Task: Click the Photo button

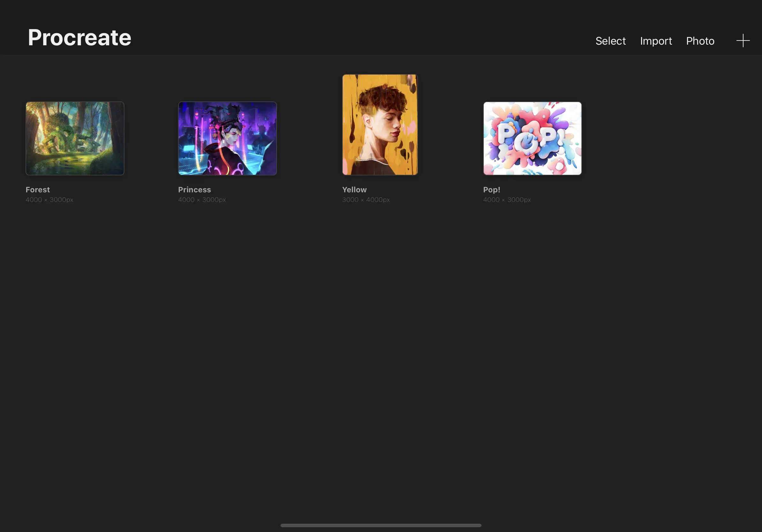Action: [700, 41]
